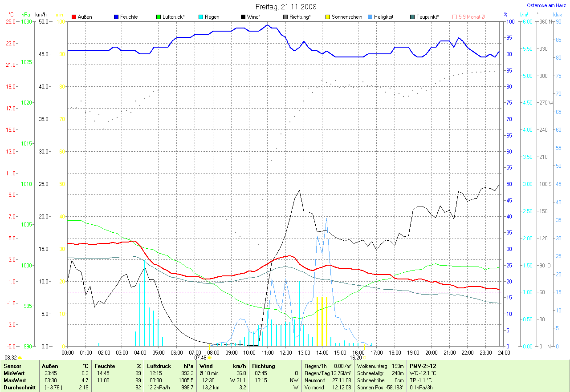Click the cyan Regen legend square
The image size is (570, 392).
pos(201,17)
